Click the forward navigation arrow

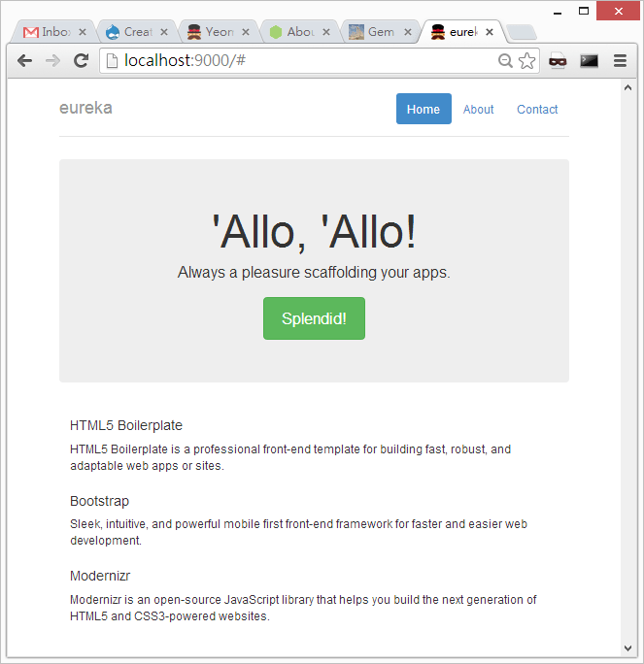coord(53,60)
